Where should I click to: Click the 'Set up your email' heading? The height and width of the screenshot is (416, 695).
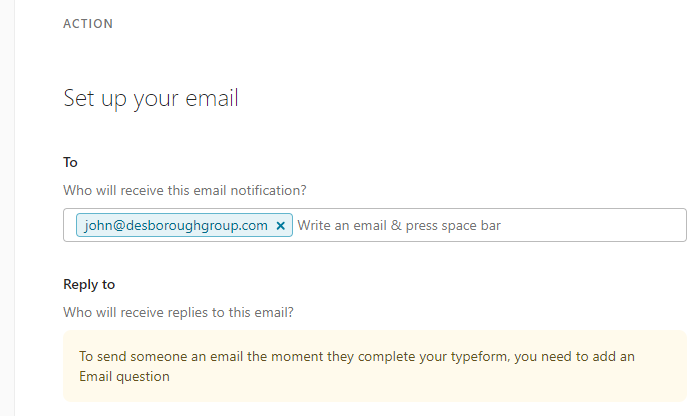[151, 98]
